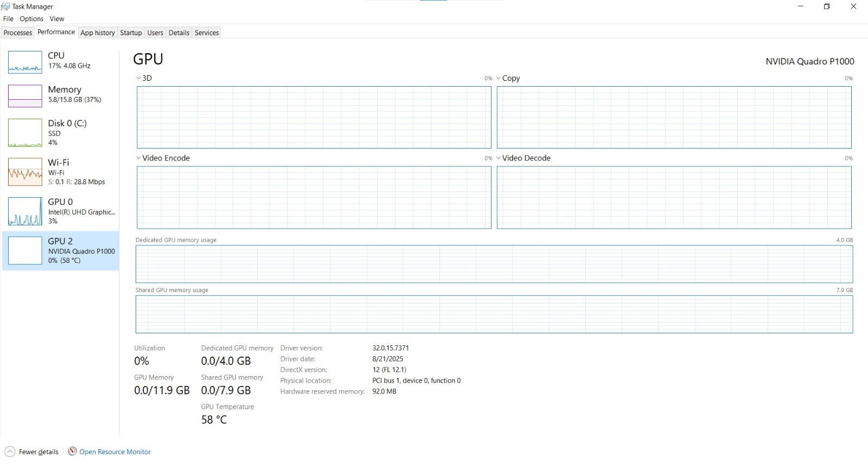This screenshot has width=868, height=465.
Task: Open the Video Decode engine dropdown
Action: [499, 158]
